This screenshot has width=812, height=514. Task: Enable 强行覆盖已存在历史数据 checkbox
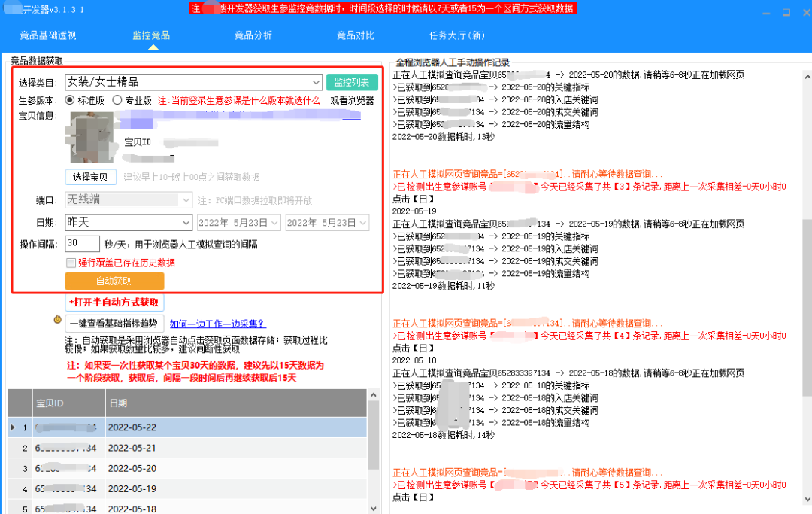tap(71, 263)
